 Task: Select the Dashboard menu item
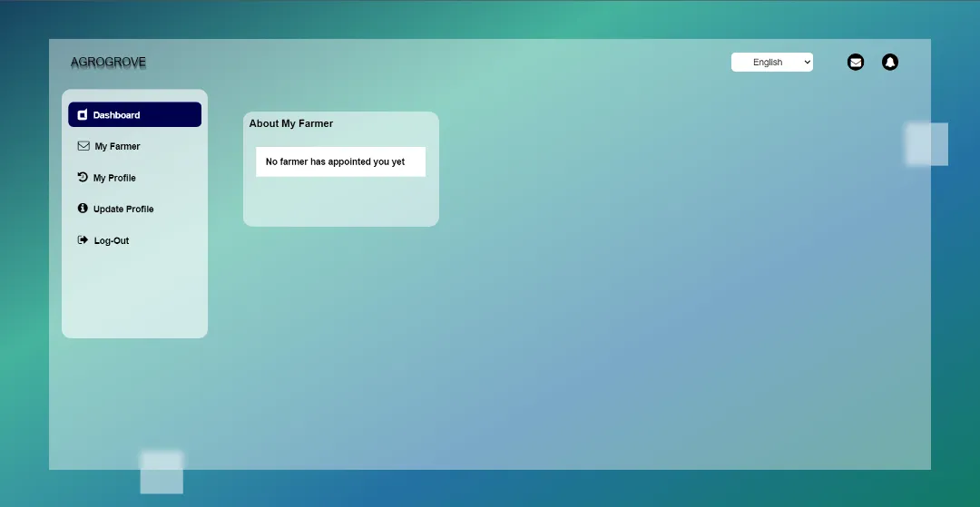coord(116,115)
